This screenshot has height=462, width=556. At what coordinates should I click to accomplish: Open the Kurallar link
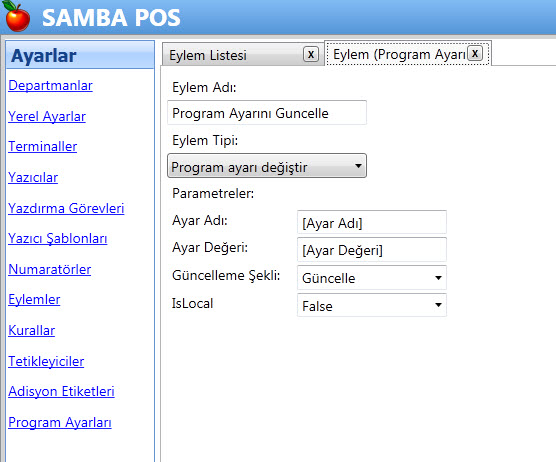(32, 330)
